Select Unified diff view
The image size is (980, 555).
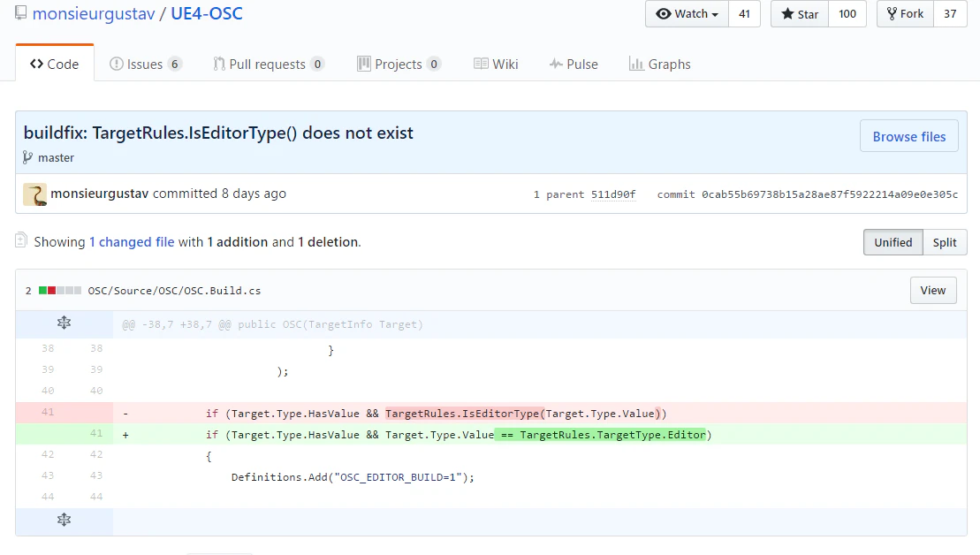[x=893, y=242]
